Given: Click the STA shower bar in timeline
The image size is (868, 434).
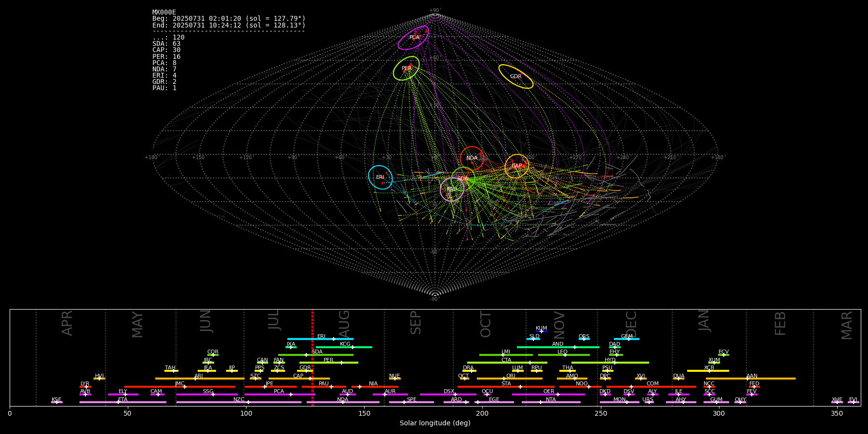Looking at the screenshot, I should 506,386.
